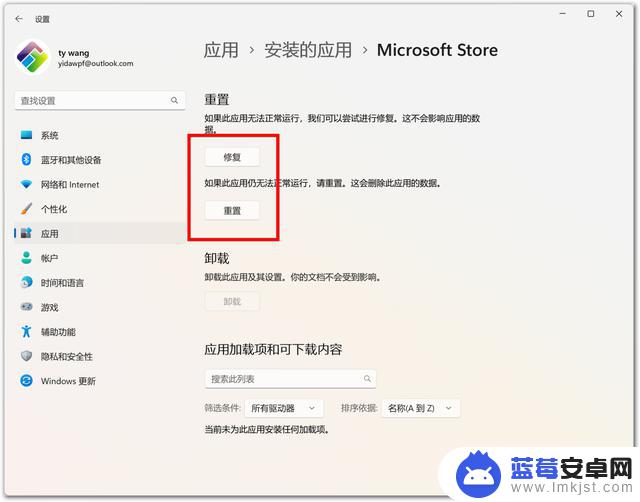
Task: Open 时间和语言 settings
Action: click(100, 282)
